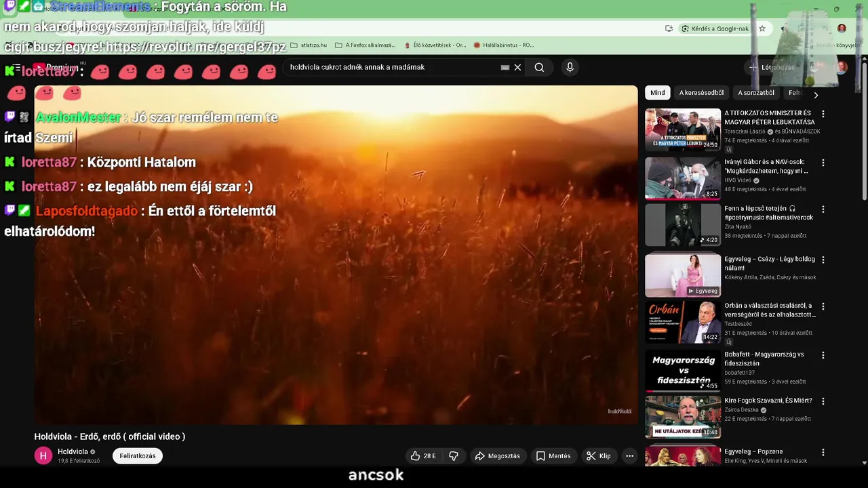This screenshot has width=868, height=488.
Task: Open the Holdviola channel avatar
Action: [x=43, y=456]
